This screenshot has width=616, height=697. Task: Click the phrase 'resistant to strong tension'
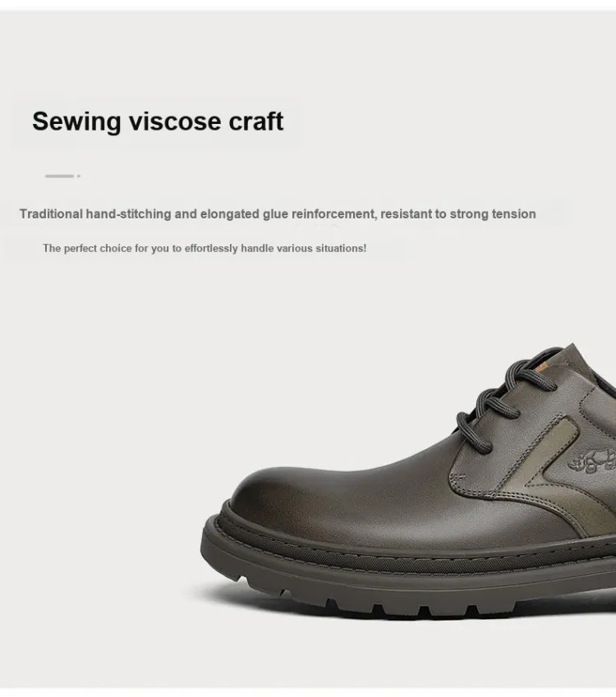pyautogui.click(x=458, y=213)
